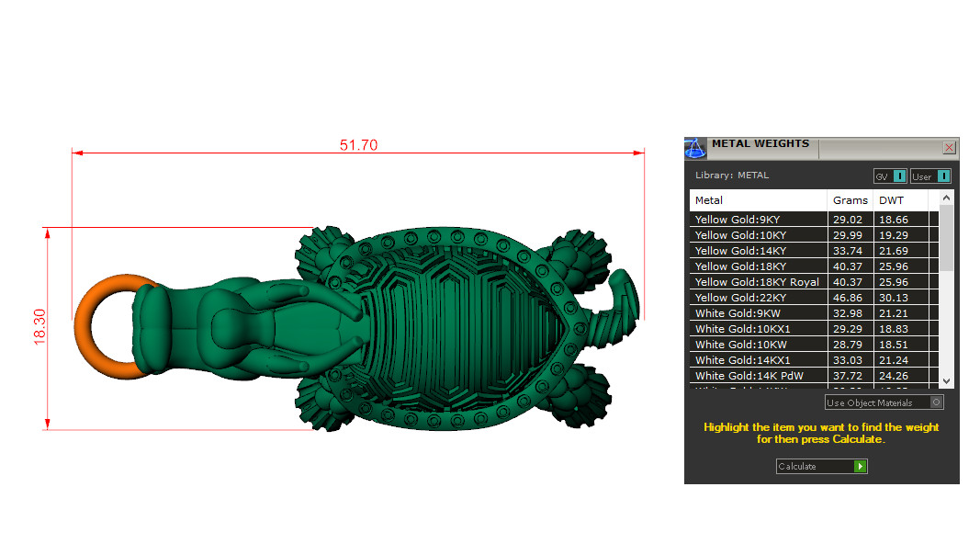Sort by the Grams column header
980x555 pixels.
pos(850,200)
